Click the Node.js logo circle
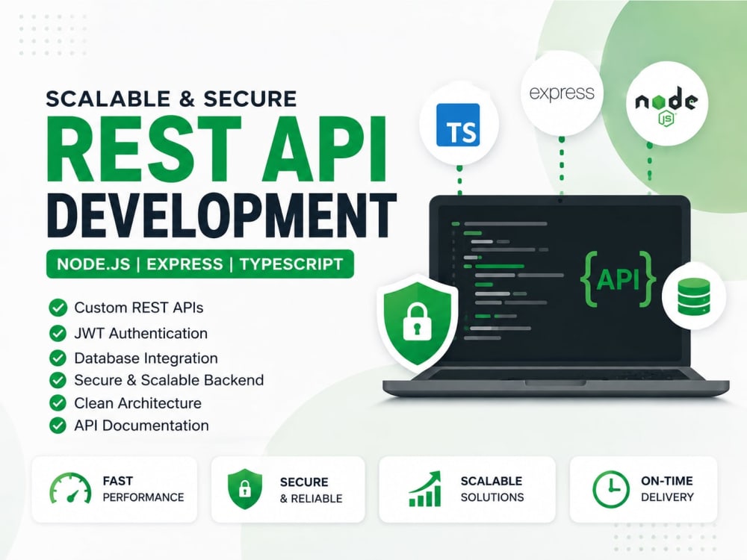This screenshot has height=560, width=747. pos(666,105)
